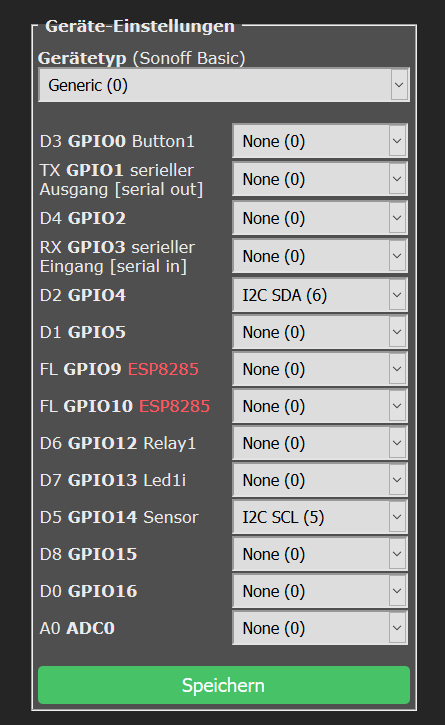Open the GPIO12 Relay1 function dropdown
This screenshot has height=725, width=445.
click(x=320, y=443)
